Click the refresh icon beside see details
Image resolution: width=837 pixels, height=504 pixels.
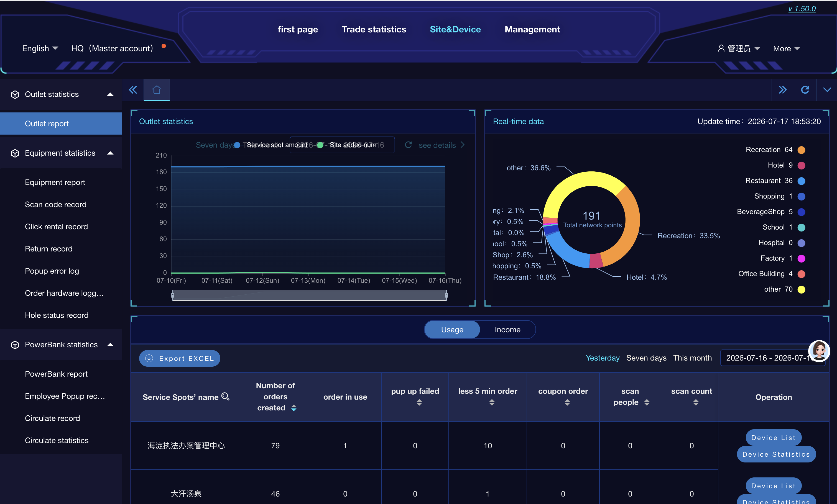(408, 145)
